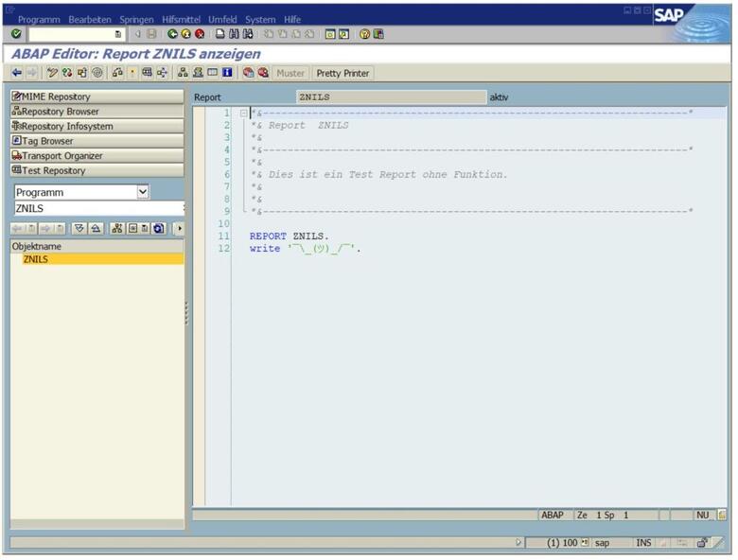Open the Tag Browser
Viewport: 738px width, 560px height.
point(97,141)
